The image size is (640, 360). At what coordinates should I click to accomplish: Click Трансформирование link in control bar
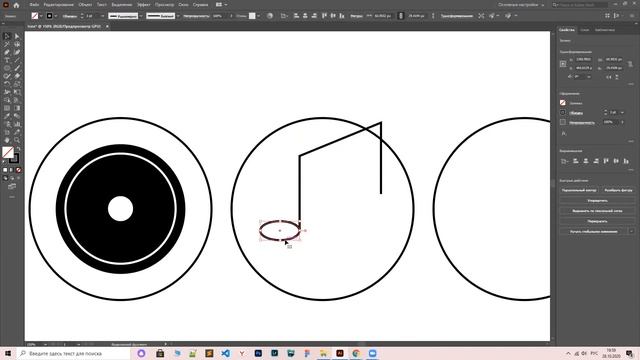click(456, 16)
